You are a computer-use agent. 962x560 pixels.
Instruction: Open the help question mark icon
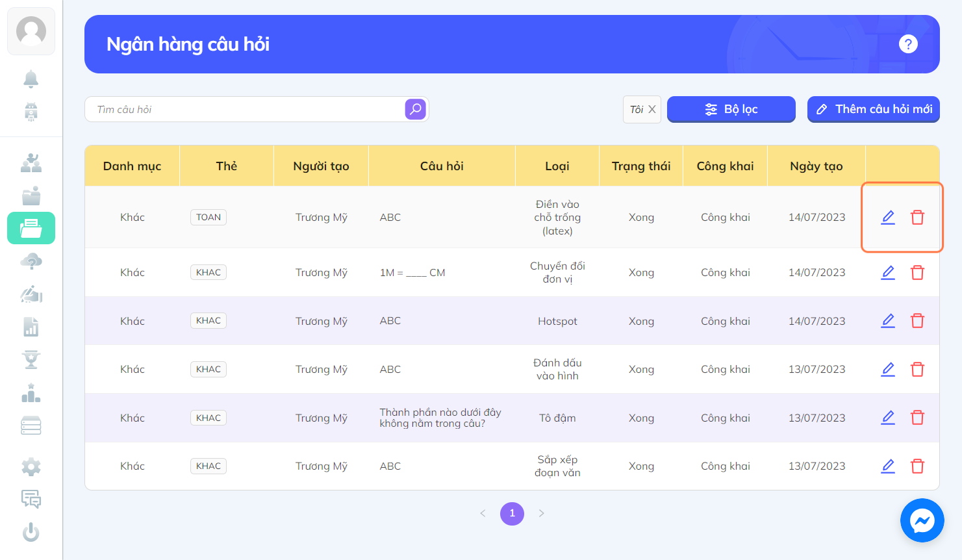point(908,44)
